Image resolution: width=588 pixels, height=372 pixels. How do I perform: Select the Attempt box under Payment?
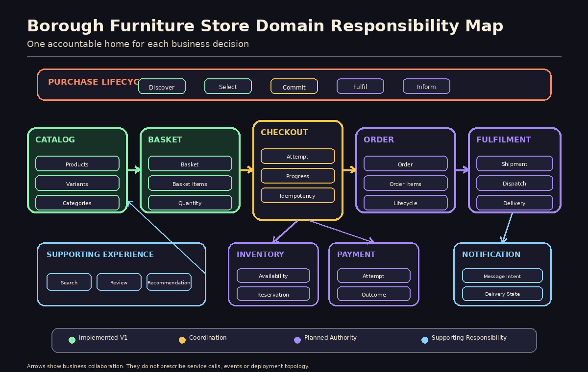[x=374, y=276]
